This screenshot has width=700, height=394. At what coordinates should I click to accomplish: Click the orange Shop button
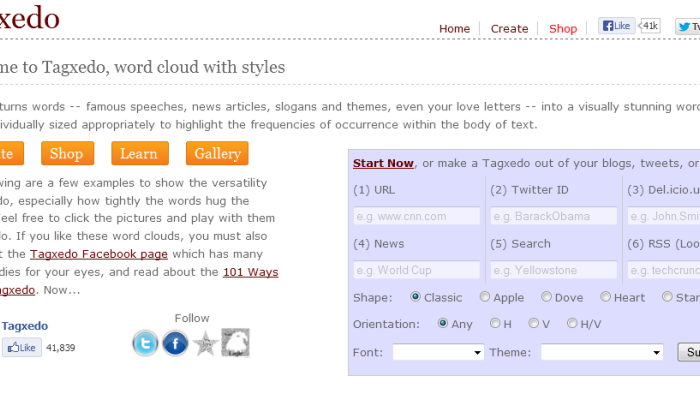coord(67,153)
